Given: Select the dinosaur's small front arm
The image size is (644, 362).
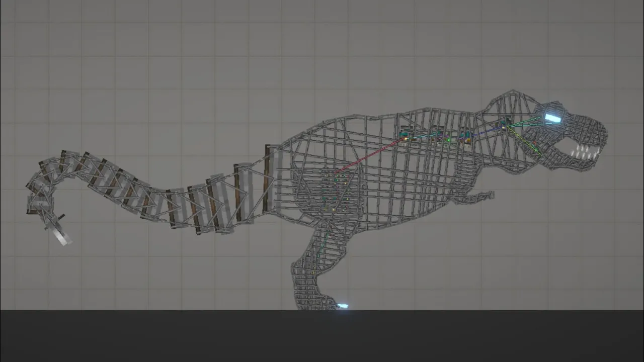Looking at the screenshot, I should (474, 198).
